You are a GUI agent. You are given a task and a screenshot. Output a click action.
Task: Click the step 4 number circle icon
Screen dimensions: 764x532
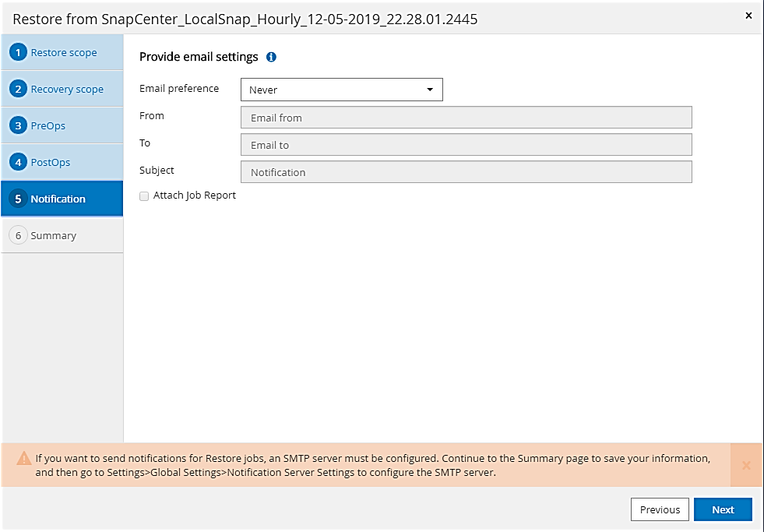tap(18, 162)
